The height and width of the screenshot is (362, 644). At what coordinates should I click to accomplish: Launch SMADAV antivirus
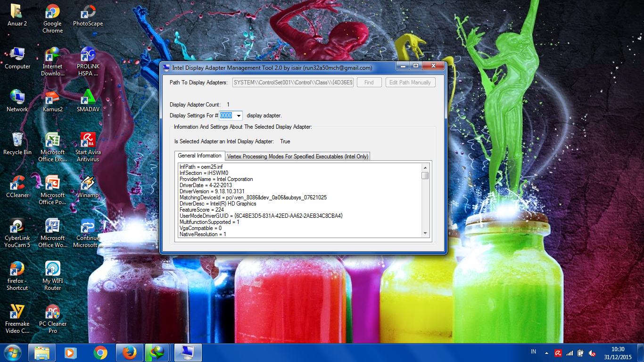click(88, 100)
